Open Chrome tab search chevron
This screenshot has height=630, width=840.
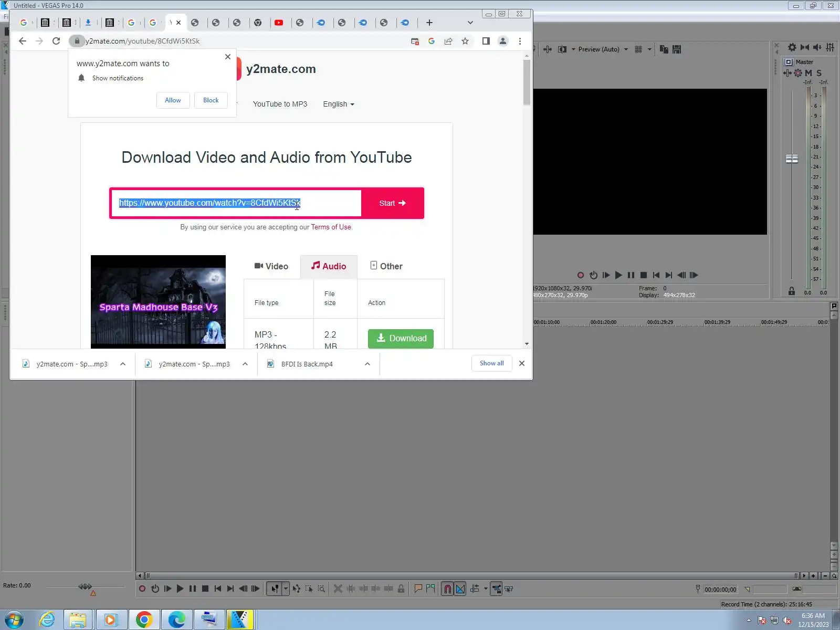(470, 23)
